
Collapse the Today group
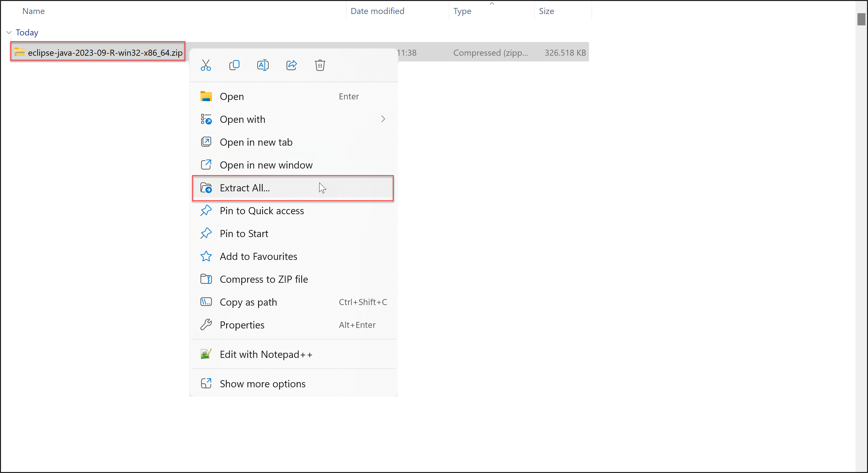[9, 32]
